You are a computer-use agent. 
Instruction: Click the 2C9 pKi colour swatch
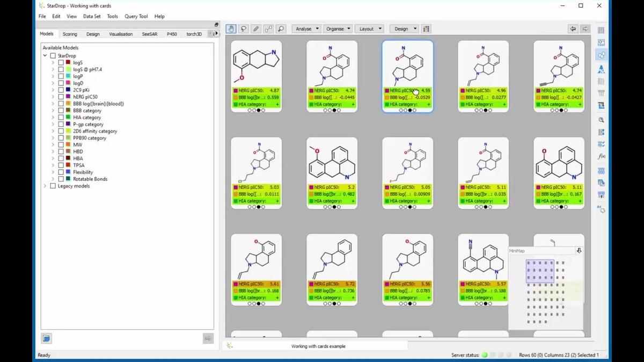coord(68,90)
